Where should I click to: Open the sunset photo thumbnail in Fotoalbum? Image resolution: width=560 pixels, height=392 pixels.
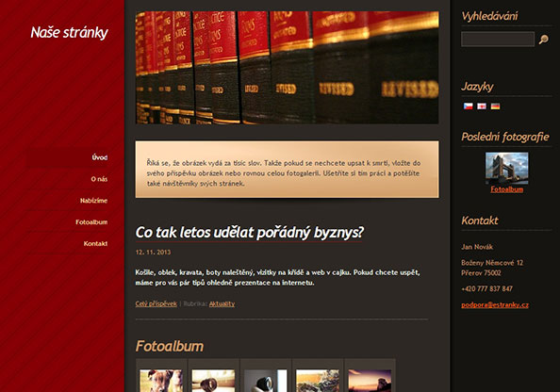pos(370,381)
